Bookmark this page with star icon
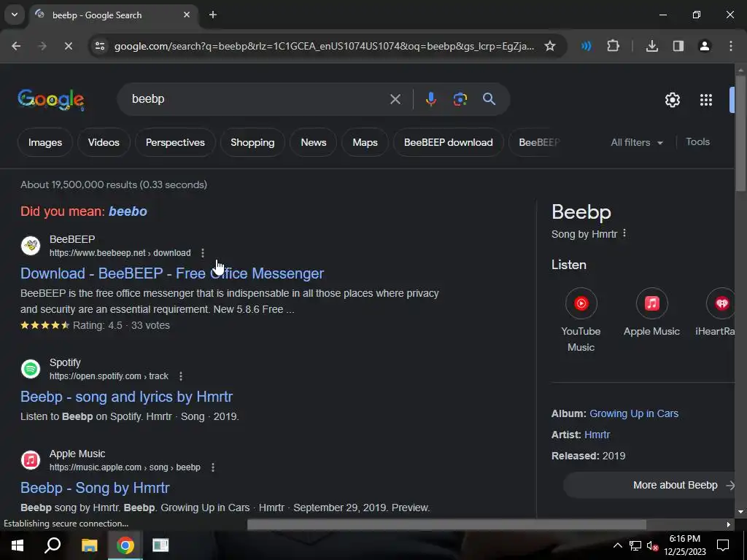Viewport: 747px width, 560px height. point(550,46)
